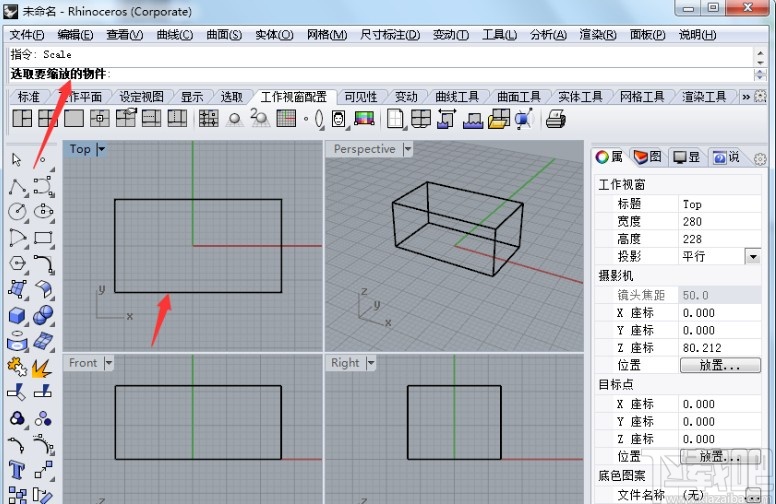Click the split viewport vertically icon
Image resolution: width=776 pixels, height=504 pixels.
click(x=177, y=119)
